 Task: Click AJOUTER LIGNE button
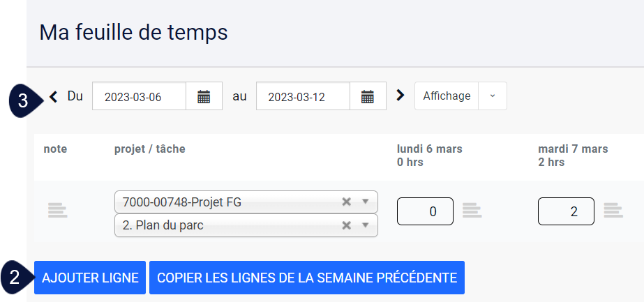[x=90, y=278]
